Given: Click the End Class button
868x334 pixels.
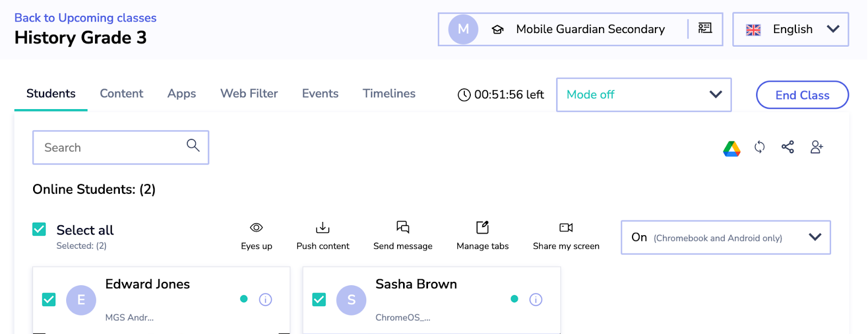Looking at the screenshot, I should 802,95.
